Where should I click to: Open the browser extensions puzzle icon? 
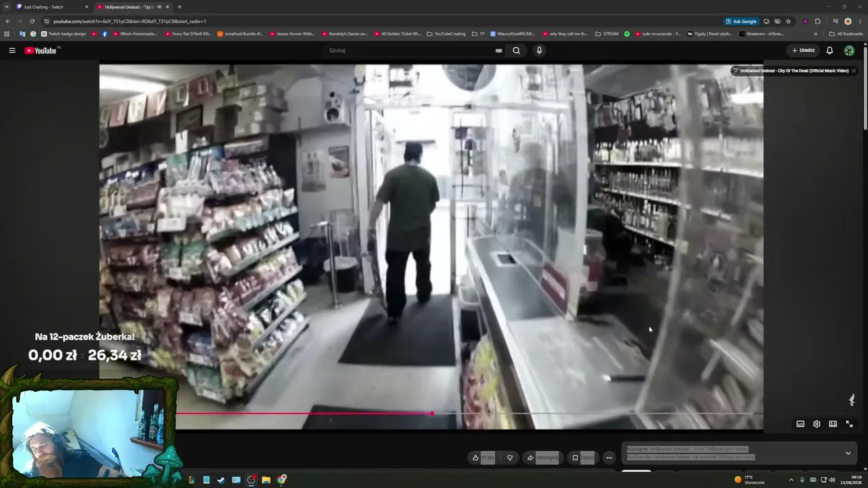pyautogui.click(x=817, y=21)
